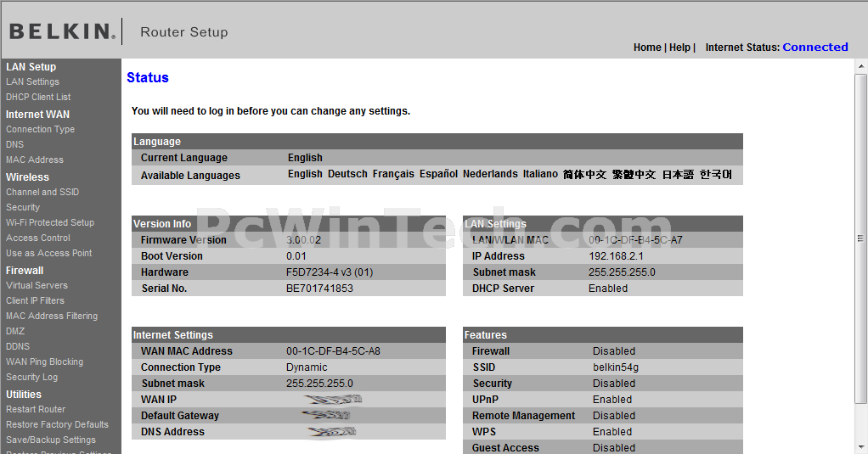
Task: Open wireless Security page
Action: pyautogui.click(x=23, y=207)
